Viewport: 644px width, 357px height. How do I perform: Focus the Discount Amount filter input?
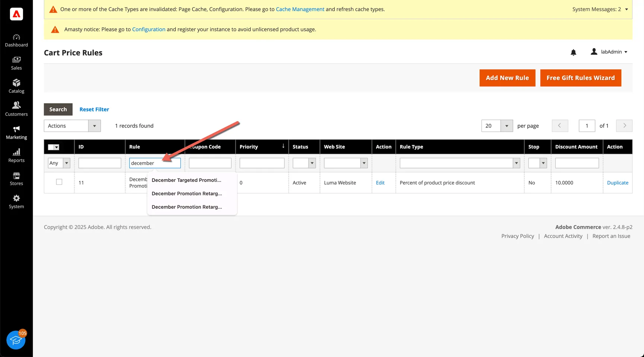tap(577, 163)
